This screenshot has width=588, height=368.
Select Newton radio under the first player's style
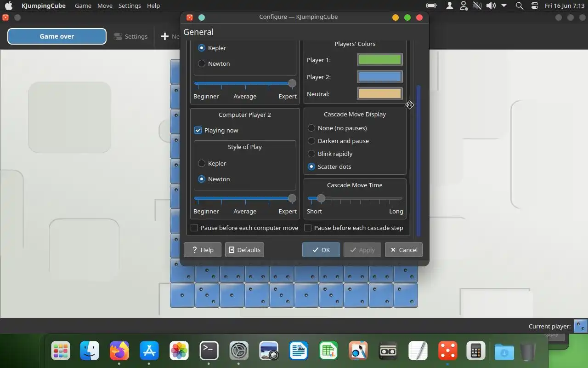(x=202, y=63)
